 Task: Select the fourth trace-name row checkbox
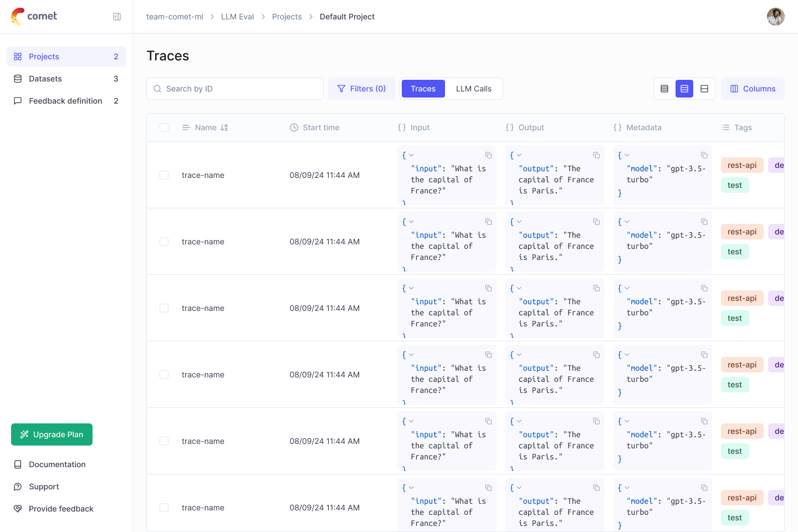164,375
